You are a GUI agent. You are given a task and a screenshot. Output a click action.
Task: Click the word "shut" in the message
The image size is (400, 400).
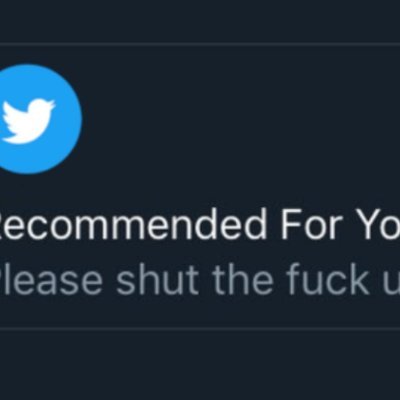[158, 281]
